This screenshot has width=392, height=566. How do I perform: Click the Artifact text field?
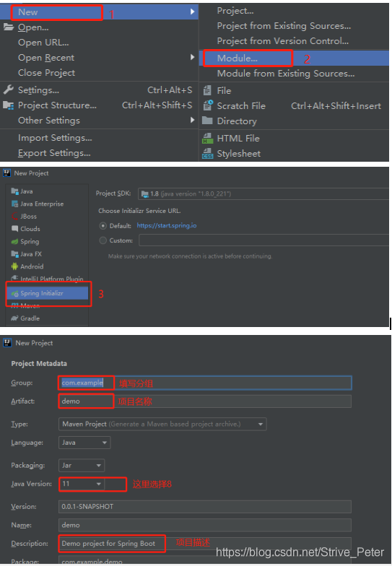click(x=205, y=401)
